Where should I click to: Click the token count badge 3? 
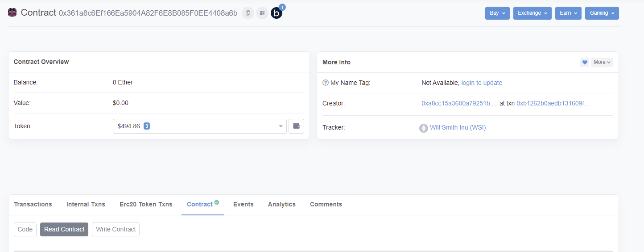pos(147,126)
